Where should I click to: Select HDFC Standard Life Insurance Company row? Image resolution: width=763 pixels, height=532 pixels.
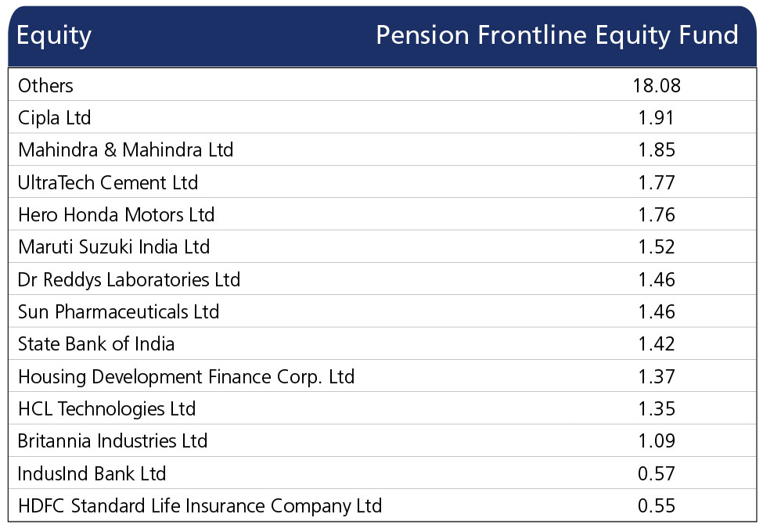383,505
